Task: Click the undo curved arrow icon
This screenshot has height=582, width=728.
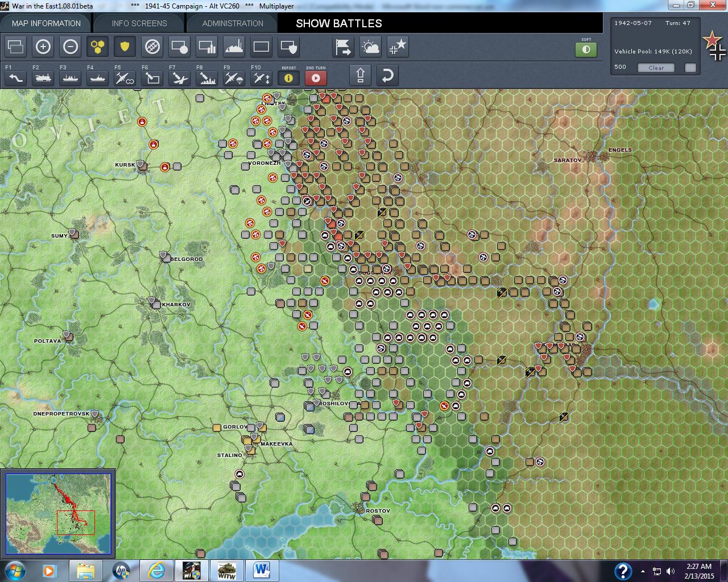Action: point(387,76)
